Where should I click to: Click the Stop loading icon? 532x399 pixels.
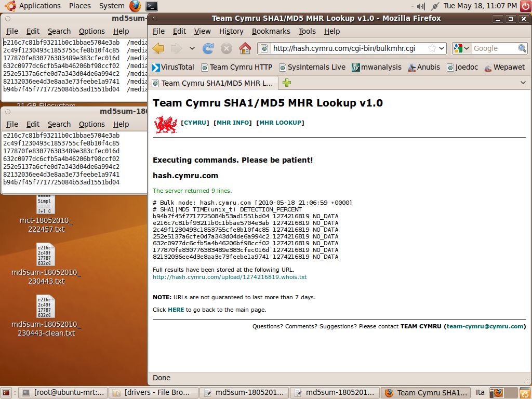(227, 48)
